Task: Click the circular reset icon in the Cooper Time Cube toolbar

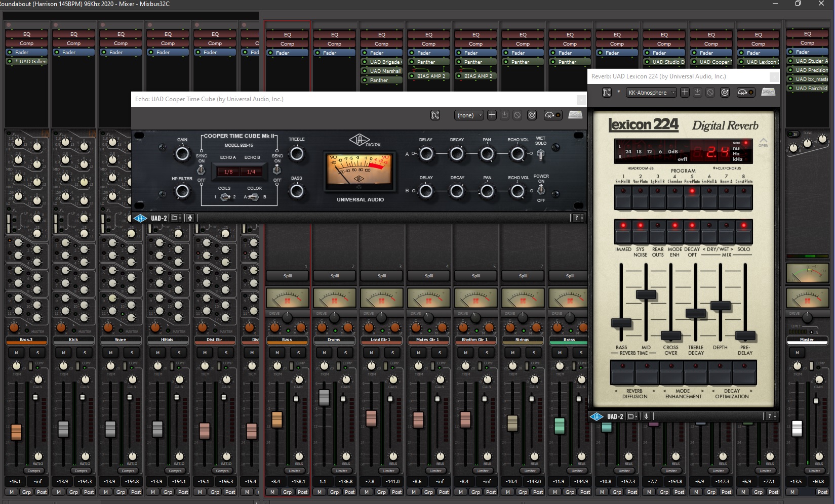Action: [x=532, y=115]
